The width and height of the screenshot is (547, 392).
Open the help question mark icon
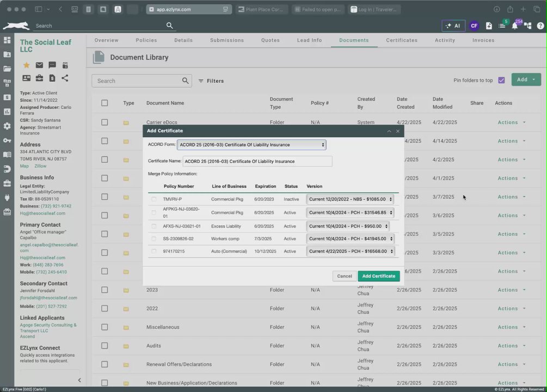540,26
